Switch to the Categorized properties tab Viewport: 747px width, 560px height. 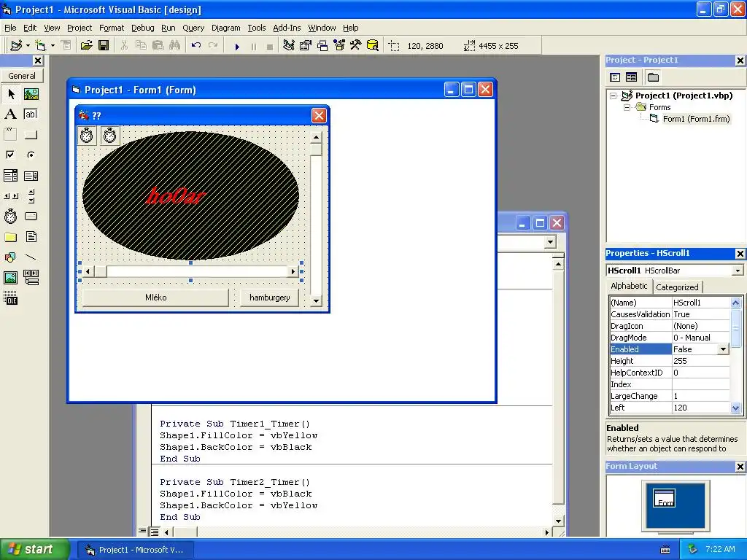[677, 287]
